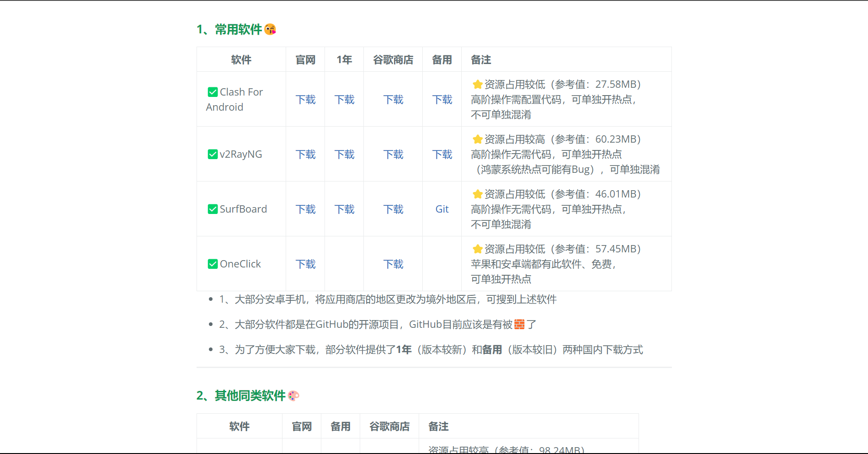Click the SurfBoard name text
The width and height of the screenshot is (868, 454).
(243, 209)
